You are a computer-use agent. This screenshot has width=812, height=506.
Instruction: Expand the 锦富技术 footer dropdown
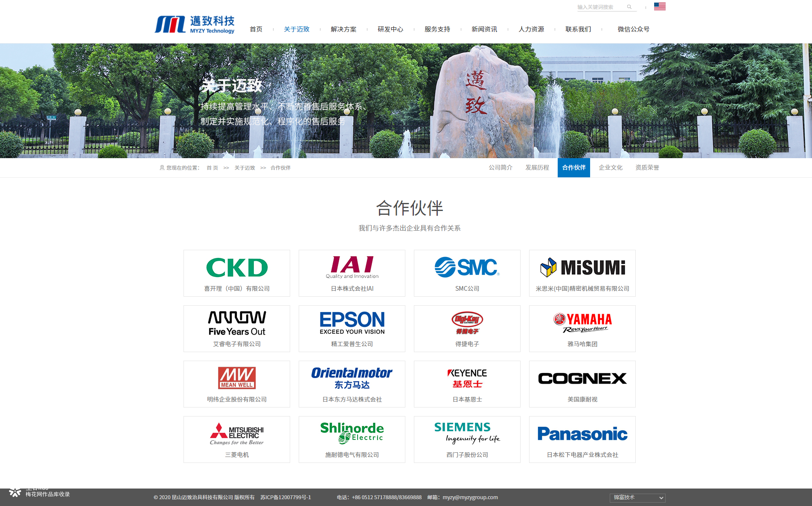click(x=637, y=497)
